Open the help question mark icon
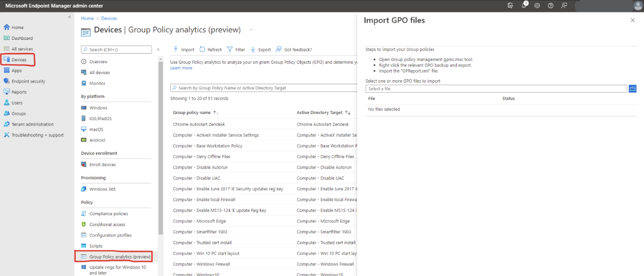Screen dimensions: 644x276 (x=550, y=6)
